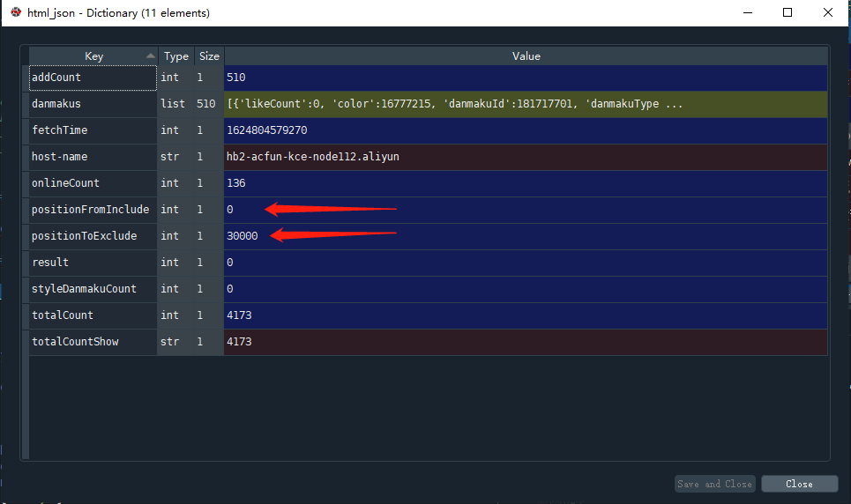
Task: Close the window with the X icon
Action: pos(828,12)
